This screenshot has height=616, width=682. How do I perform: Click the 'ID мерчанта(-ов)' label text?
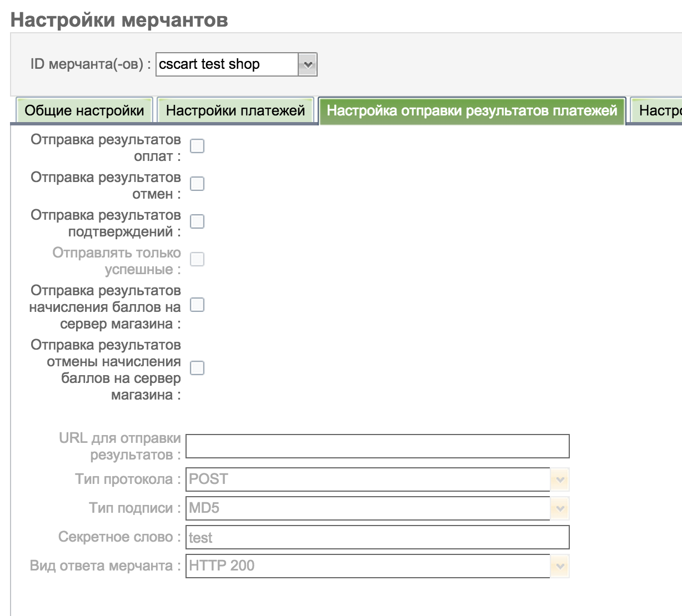pyautogui.click(x=91, y=64)
